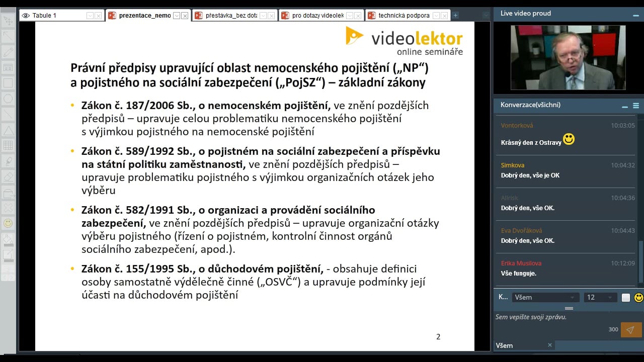Click the shape-with-arrow tool above the X tool
Screen dimensions: 644x362
click(8, 193)
